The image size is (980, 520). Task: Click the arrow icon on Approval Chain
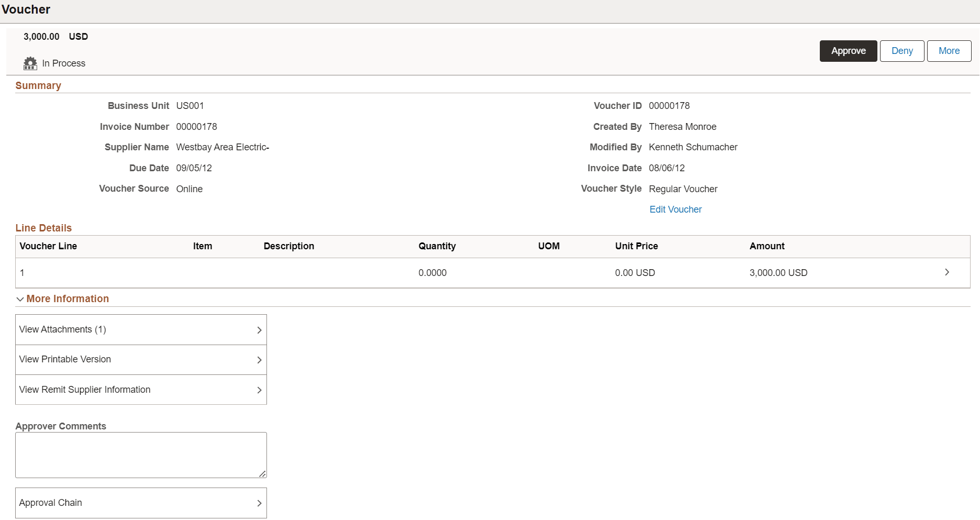click(x=259, y=503)
